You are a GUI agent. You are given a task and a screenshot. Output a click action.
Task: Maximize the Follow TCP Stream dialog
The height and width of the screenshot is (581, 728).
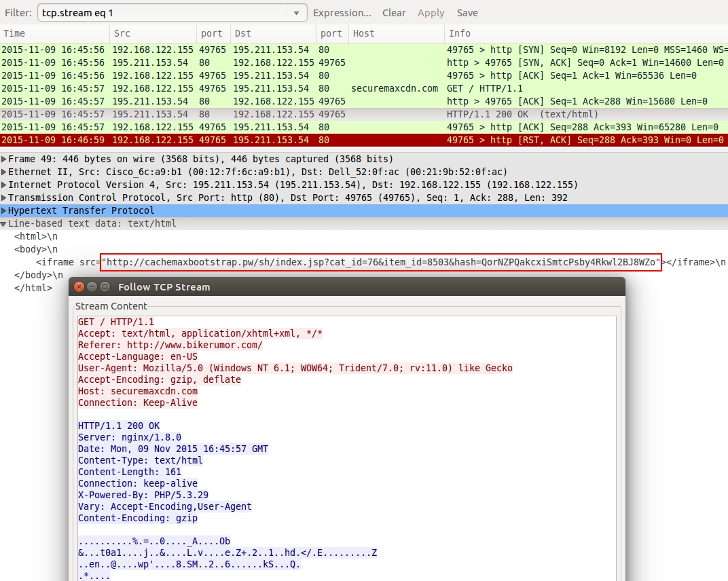point(105,287)
